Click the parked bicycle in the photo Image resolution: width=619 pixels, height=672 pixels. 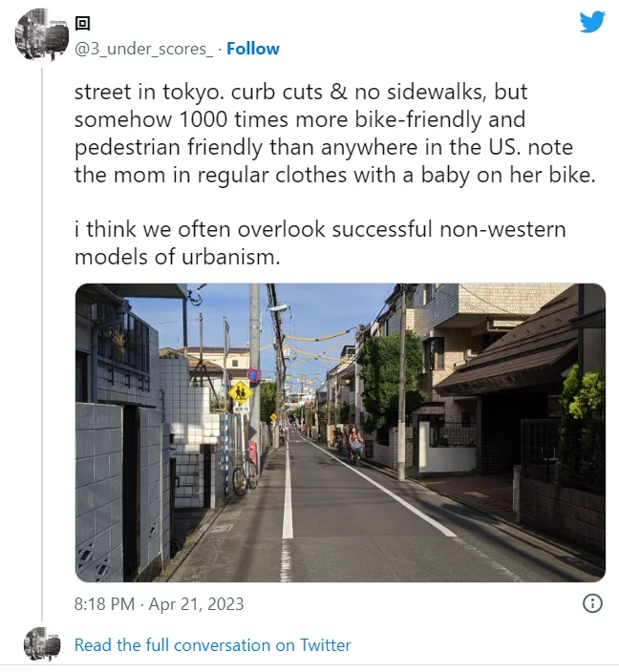245,473
